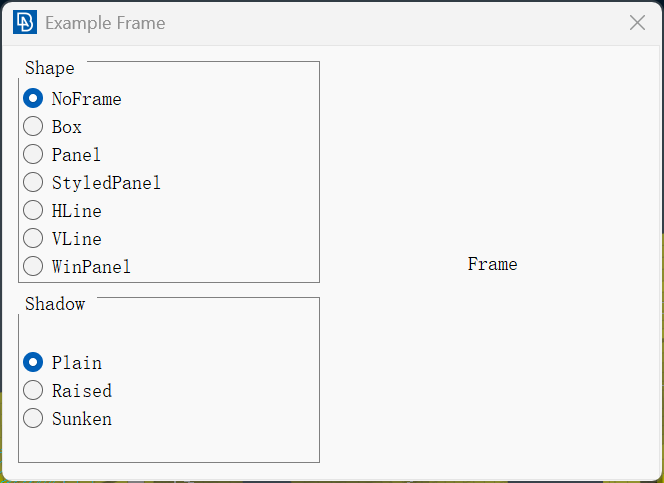Click the Frame preview label

coord(492,264)
